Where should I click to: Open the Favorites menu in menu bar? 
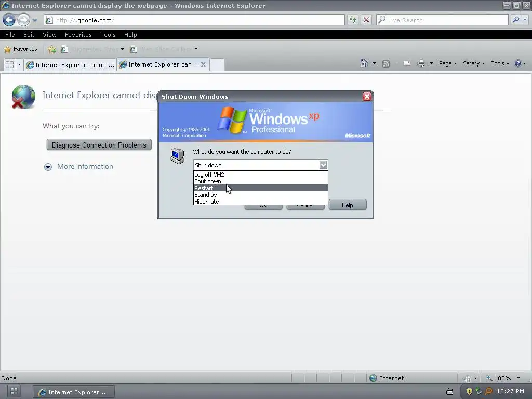click(78, 35)
